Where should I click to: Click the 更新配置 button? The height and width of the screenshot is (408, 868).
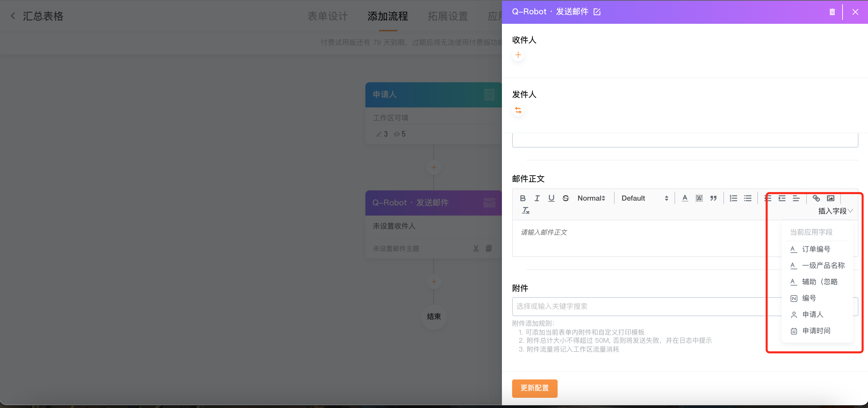point(535,388)
